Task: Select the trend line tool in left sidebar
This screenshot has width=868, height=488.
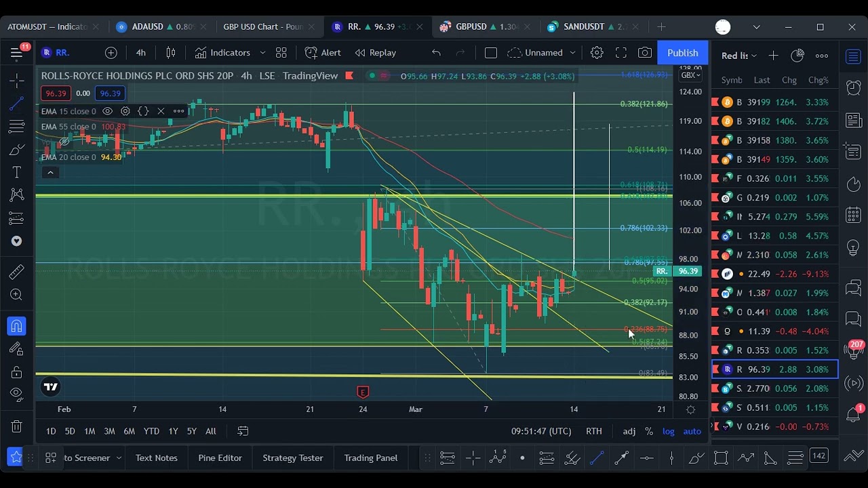Action: [x=17, y=104]
